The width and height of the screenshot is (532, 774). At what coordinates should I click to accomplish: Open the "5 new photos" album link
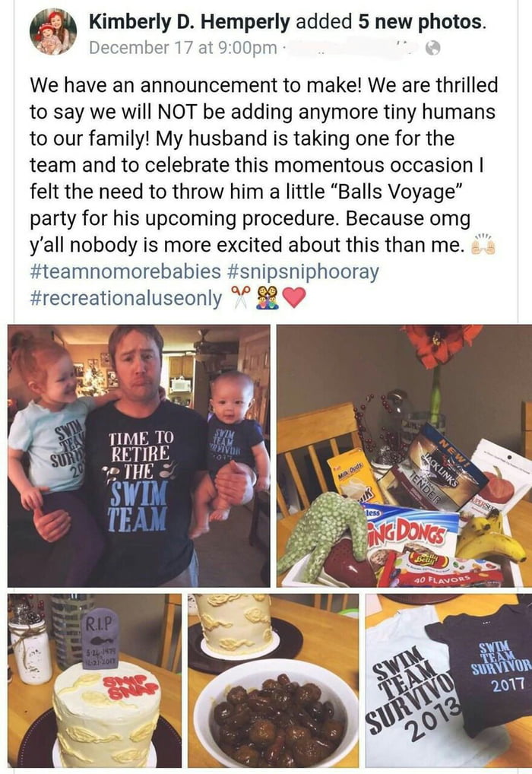point(420,21)
